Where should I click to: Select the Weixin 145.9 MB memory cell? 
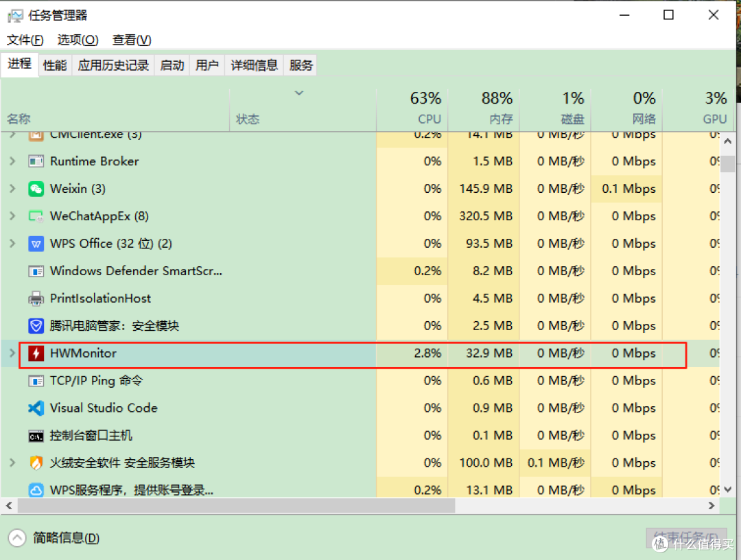484,189
